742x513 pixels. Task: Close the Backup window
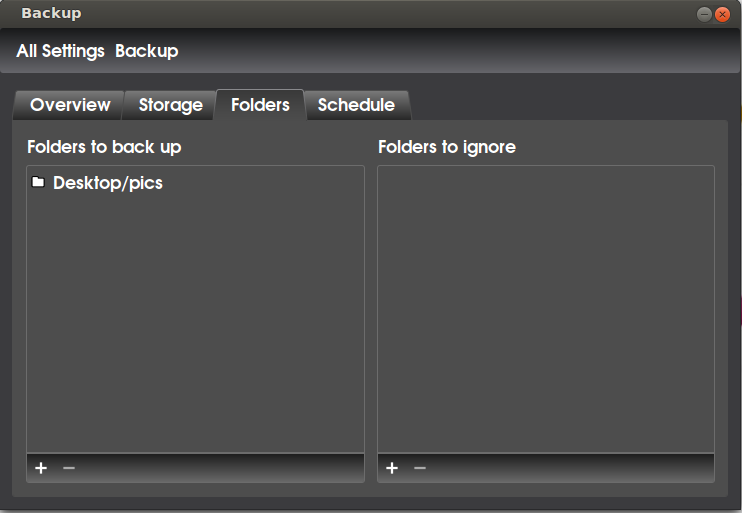[723, 14]
